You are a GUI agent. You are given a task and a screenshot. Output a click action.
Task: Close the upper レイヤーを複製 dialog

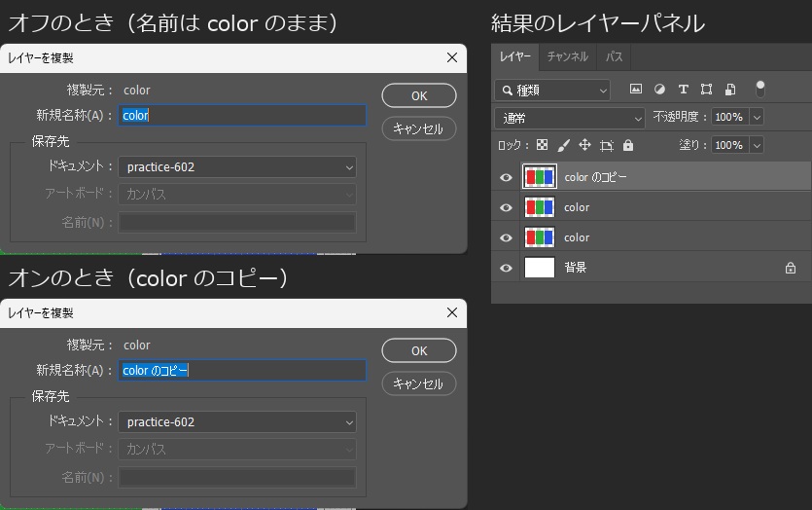click(x=452, y=57)
